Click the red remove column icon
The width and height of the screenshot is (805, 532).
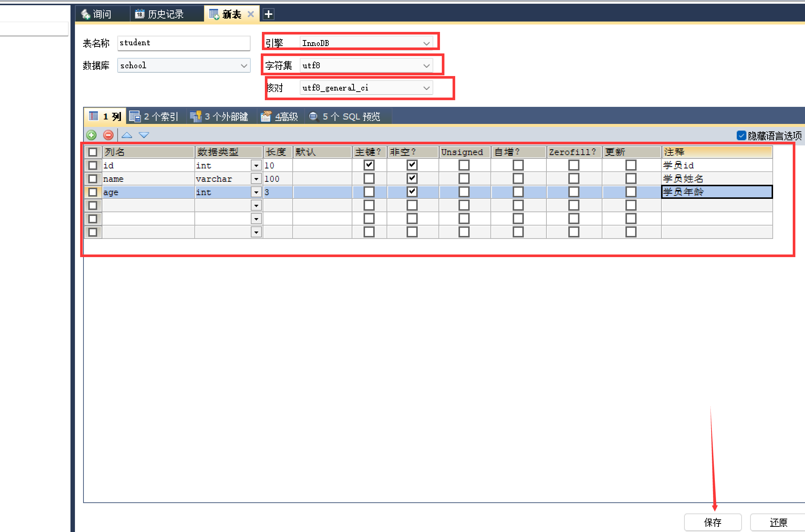(x=108, y=135)
